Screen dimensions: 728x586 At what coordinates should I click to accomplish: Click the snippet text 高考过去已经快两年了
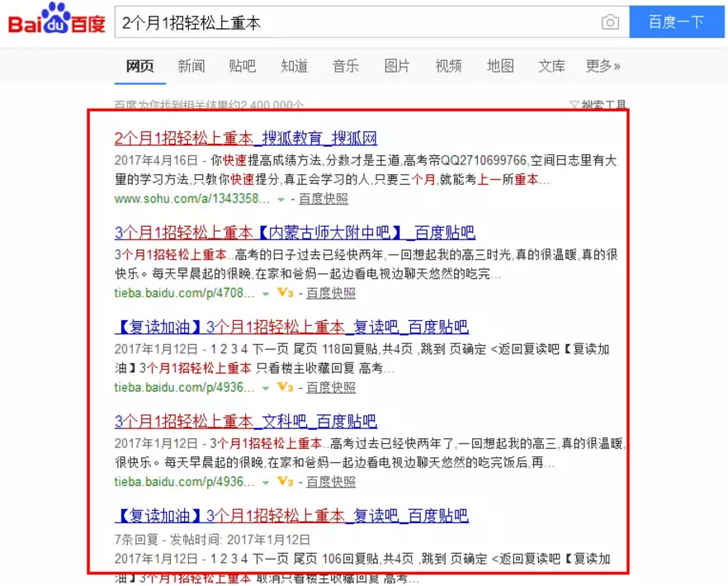click(x=391, y=443)
